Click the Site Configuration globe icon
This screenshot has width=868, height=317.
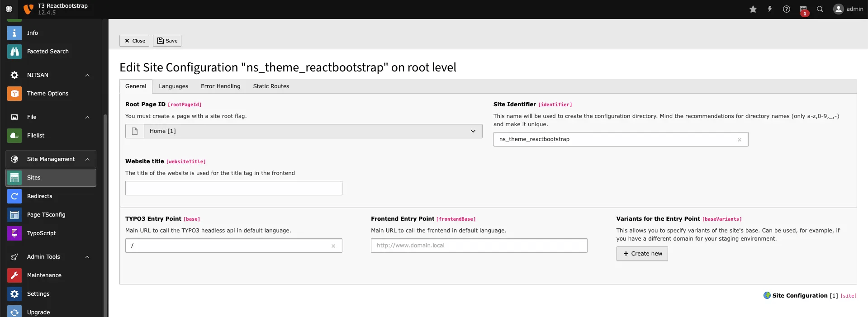click(x=767, y=295)
